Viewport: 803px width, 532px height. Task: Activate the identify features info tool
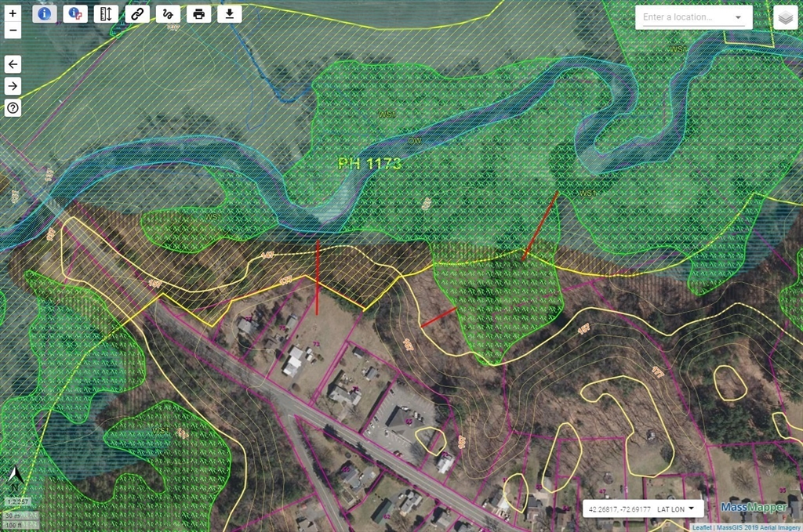click(45, 13)
